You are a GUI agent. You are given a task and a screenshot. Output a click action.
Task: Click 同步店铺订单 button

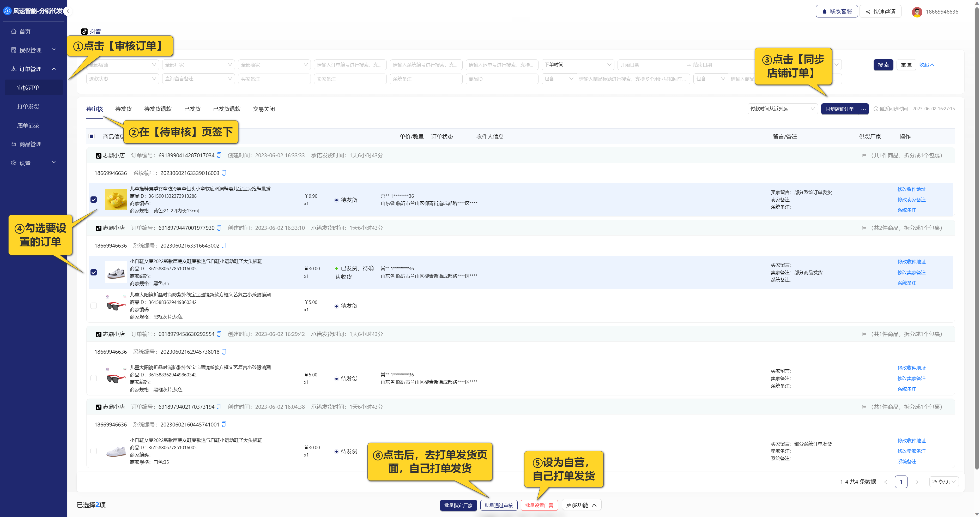(x=839, y=109)
